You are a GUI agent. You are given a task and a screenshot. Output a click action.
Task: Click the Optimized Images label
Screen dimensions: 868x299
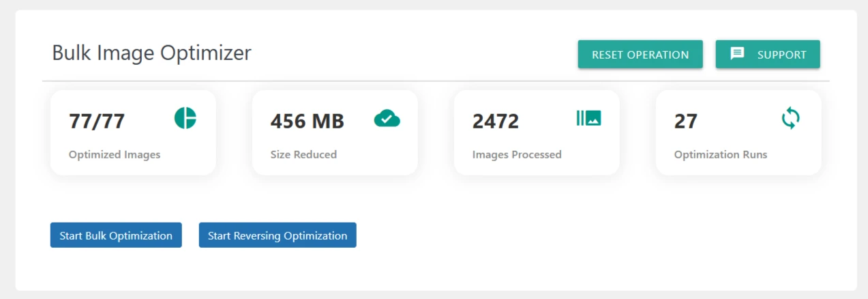tap(115, 154)
